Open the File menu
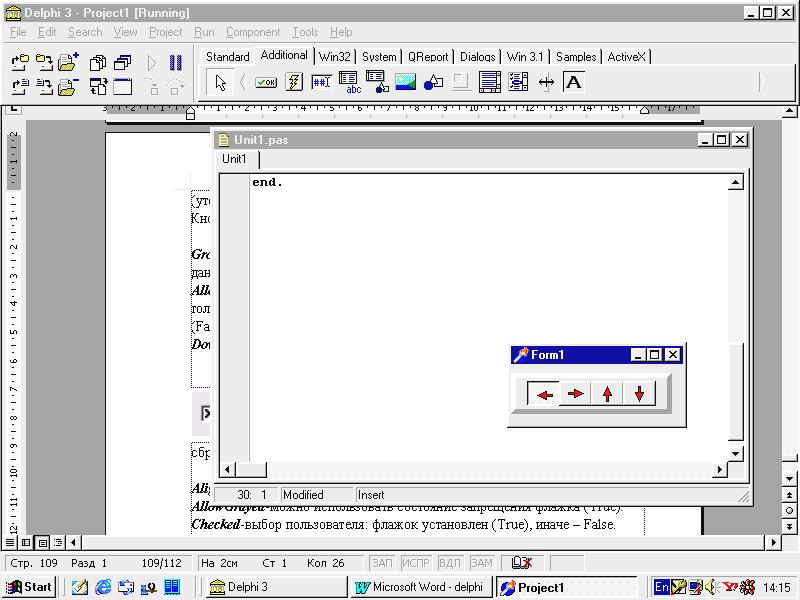800x600 pixels. (x=18, y=32)
